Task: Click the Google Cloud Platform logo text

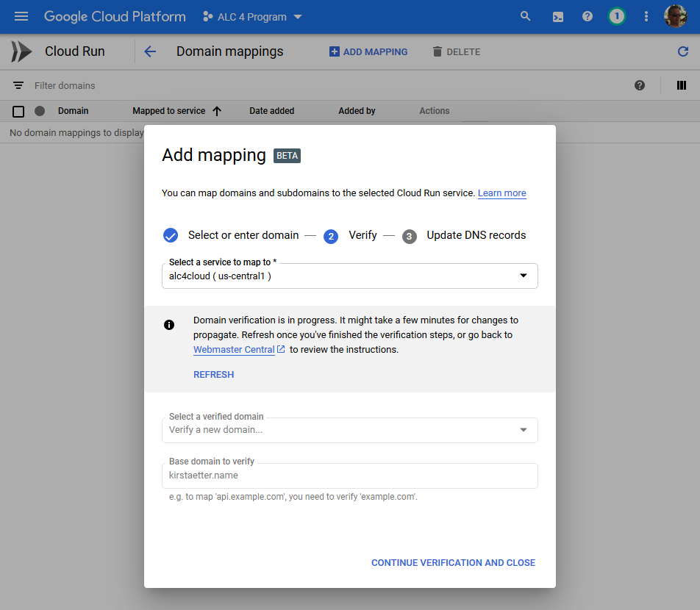Action: (115, 16)
